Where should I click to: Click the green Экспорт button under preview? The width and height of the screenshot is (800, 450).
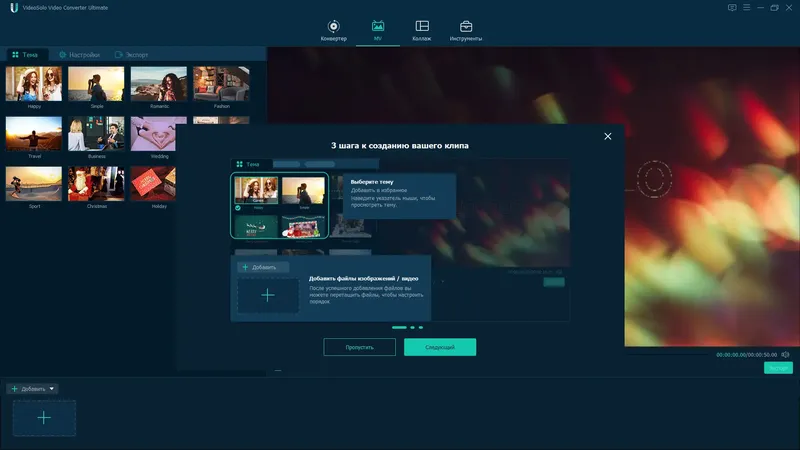coord(778,367)
